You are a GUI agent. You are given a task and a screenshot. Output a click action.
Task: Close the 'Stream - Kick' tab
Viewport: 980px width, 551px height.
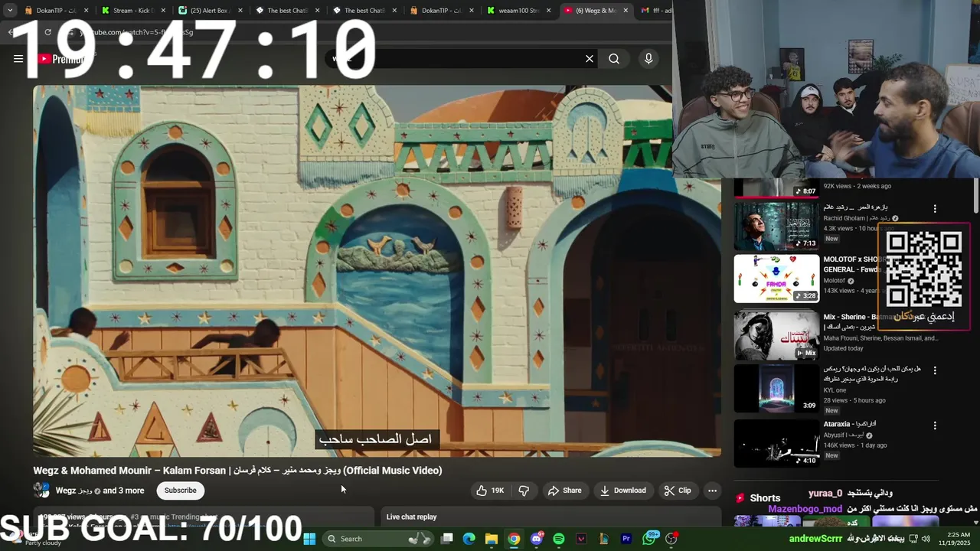(163, 11)
